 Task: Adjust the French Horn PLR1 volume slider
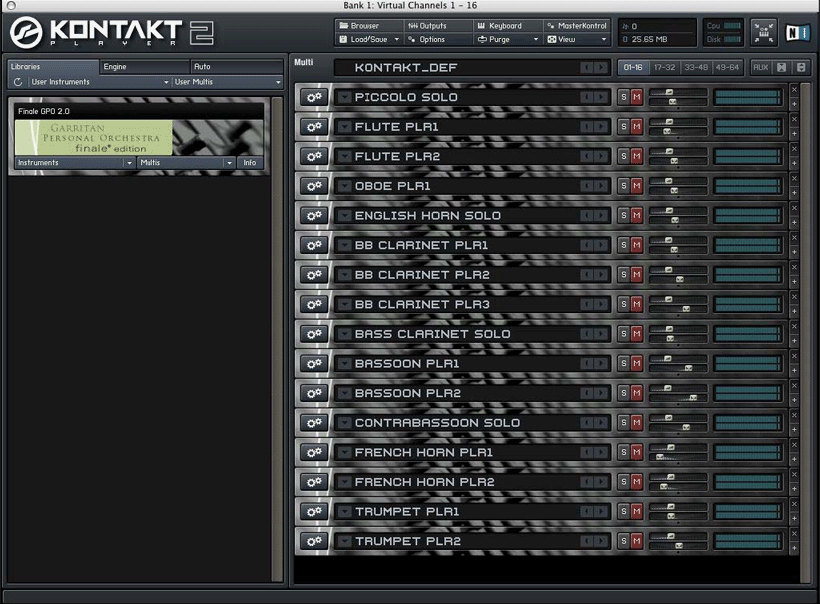coord(678,447)
